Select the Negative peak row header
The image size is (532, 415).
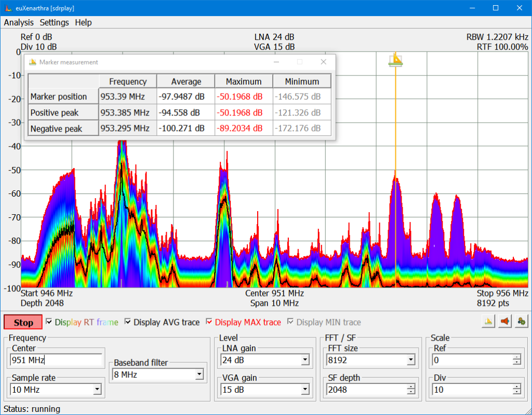[x=63, y=128]
